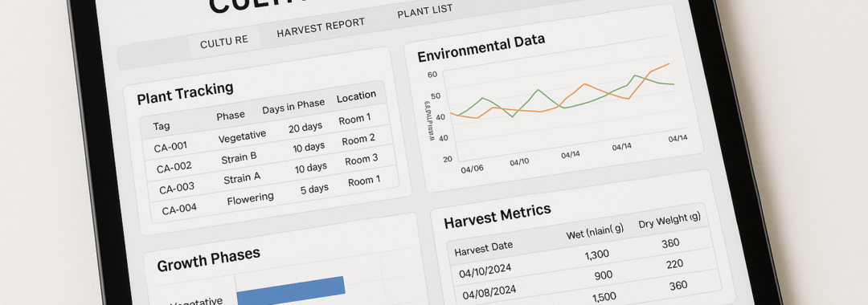868x305 pixels.
Task: Click the Flowering phase cell
Action: pyautogui.click(x=250, y=197)
